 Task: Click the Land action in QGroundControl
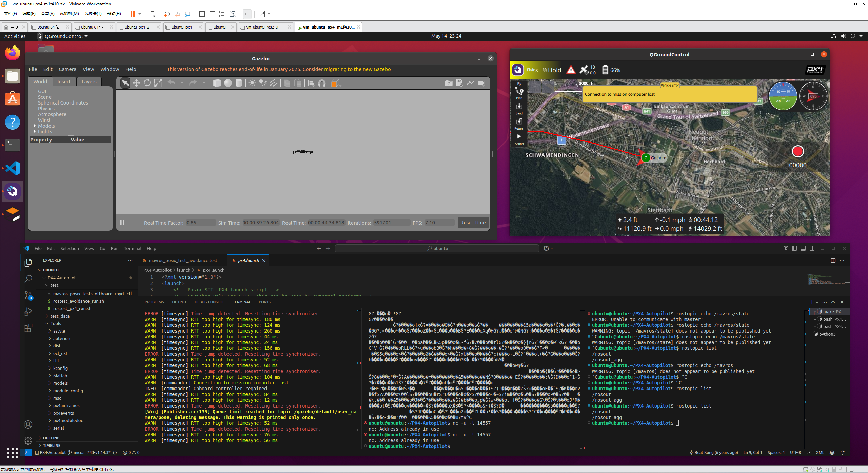pyautogui.click(x=519, y=108)
